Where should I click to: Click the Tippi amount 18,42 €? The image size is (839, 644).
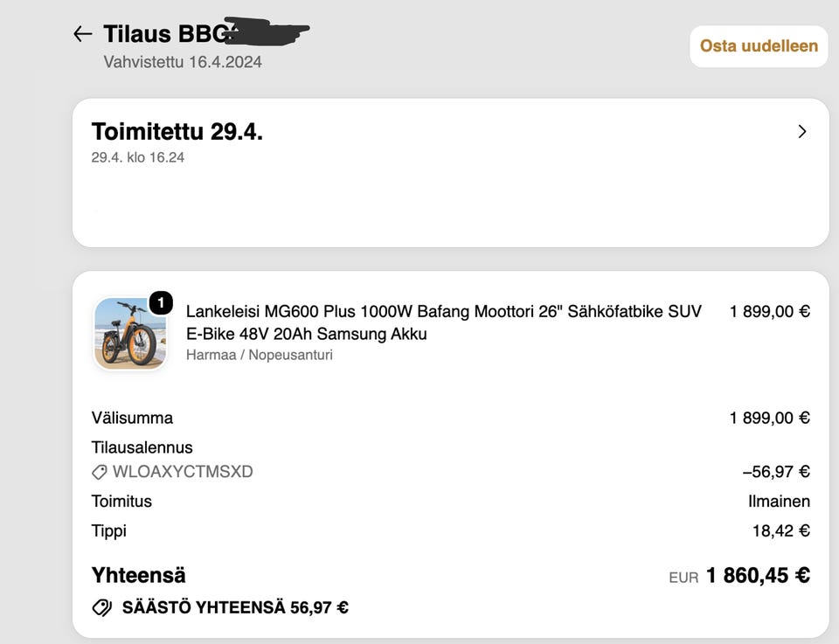click(780, 530)
